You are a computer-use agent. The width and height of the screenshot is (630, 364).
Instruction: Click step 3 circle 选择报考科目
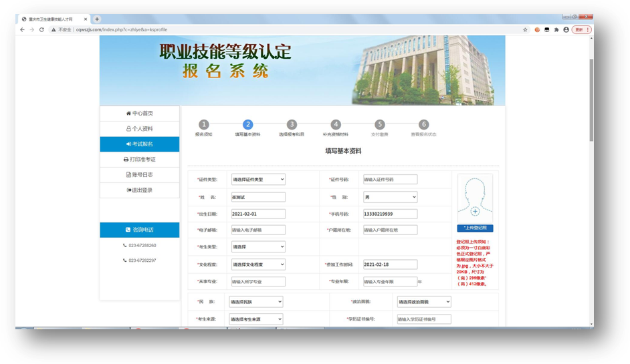[x=292, y=125]
